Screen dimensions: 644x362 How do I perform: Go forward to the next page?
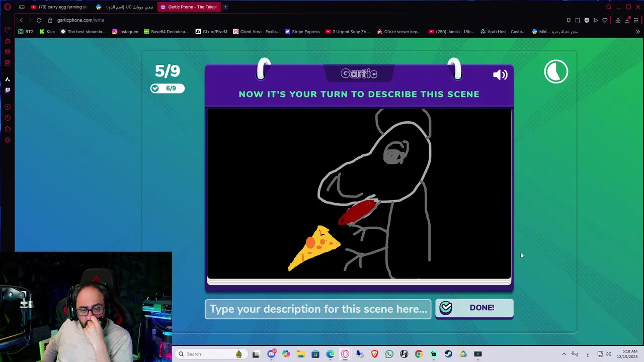[x=30, y=20]
